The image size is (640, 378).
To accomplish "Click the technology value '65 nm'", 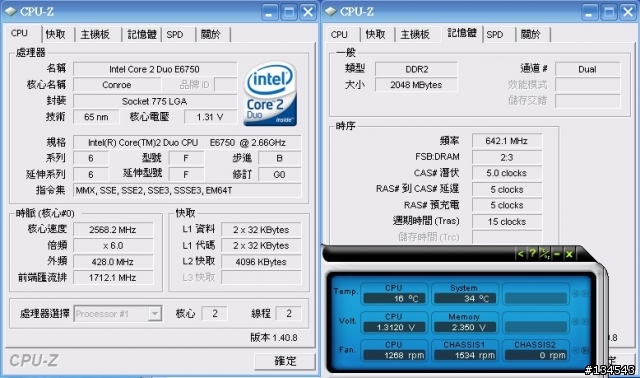I will point(96,117).
